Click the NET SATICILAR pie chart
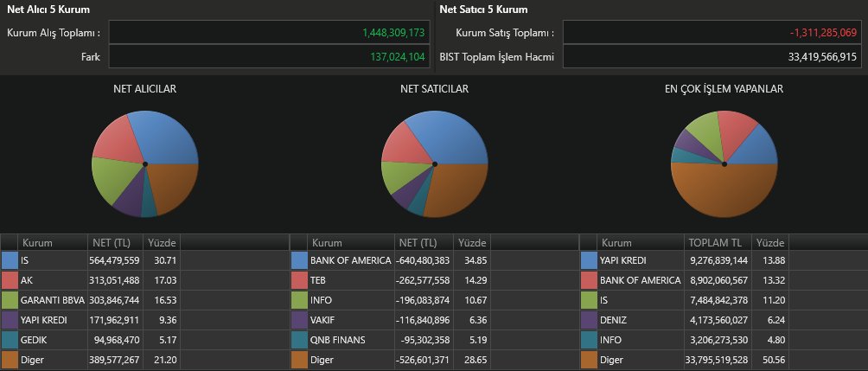Viewport: 868px width, 371px height. click(x=435, y=164)
